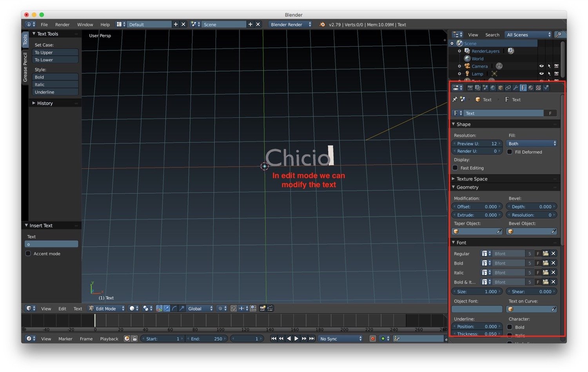Open the World properties tab icon
The height and width of the screenshot is (372, 588).
point(493,88)
